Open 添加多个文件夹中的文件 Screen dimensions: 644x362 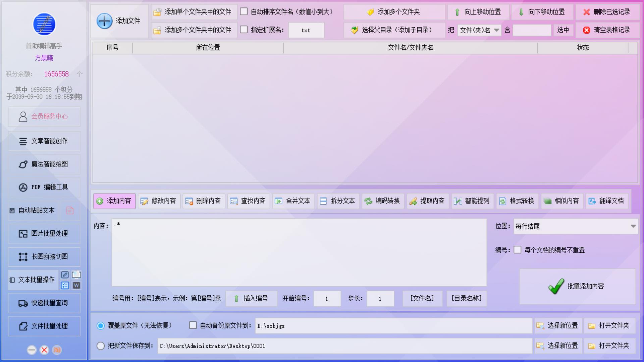[x=194, y=30]
